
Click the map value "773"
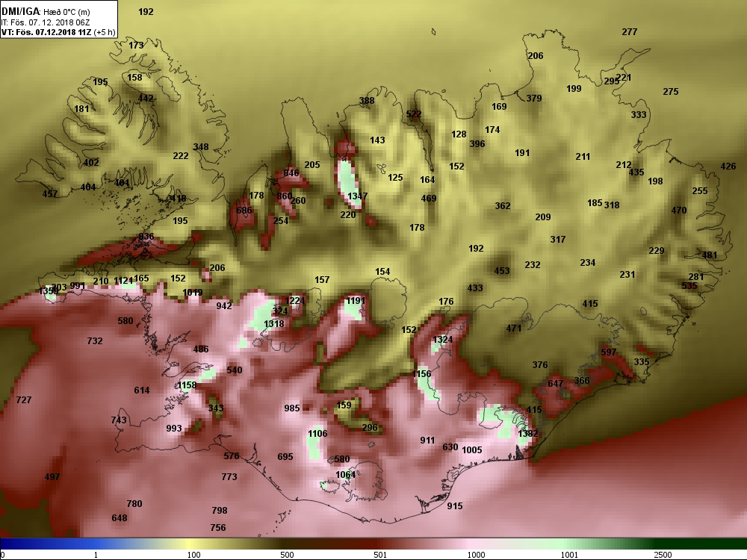click(x=229, y=476)
